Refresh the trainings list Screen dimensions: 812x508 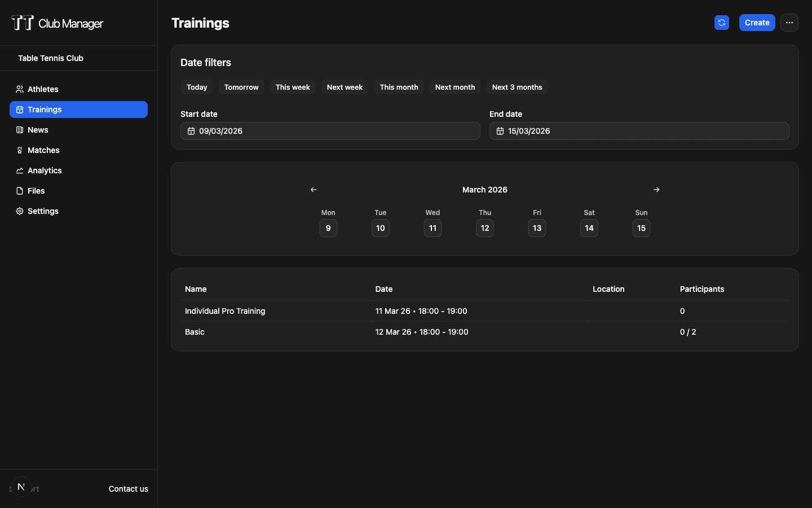click(722, 23)
